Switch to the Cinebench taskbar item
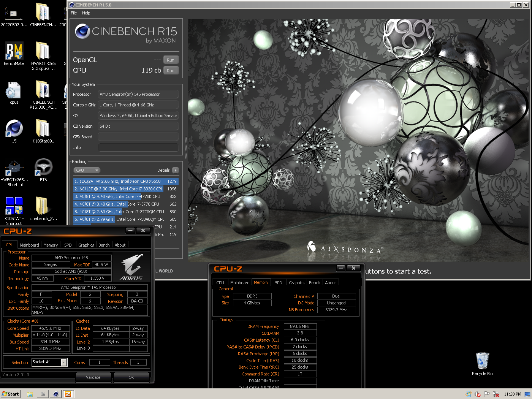Image resolution: width=532 pixels, height=399 pixels. 55,394
